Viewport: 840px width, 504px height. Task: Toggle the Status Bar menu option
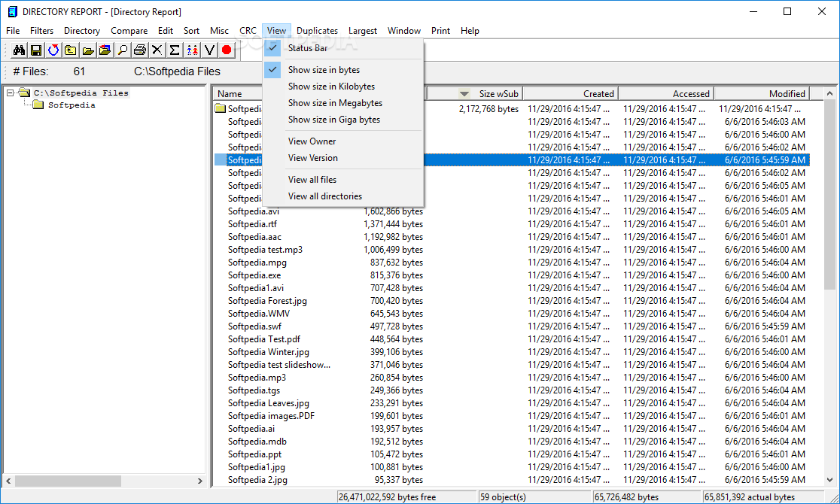coord(343,48)
